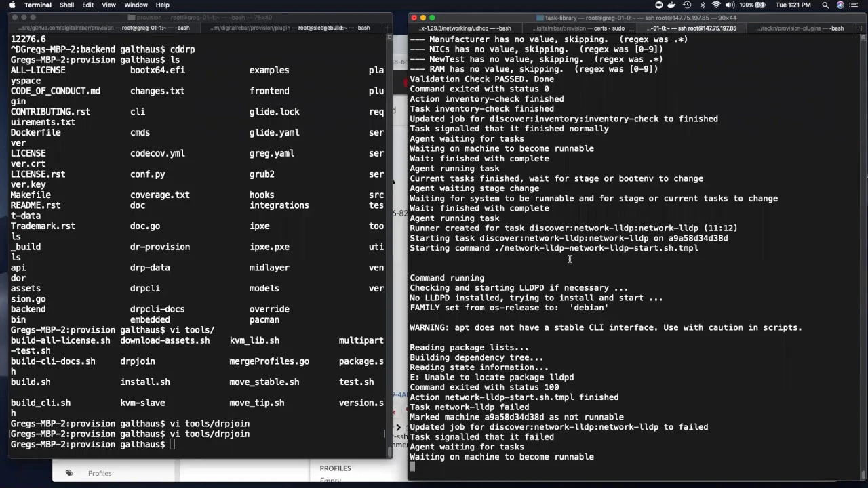Click the task-library window title folder icon
The height and width of the screenshot is (488, 868).
coord(540,18)
